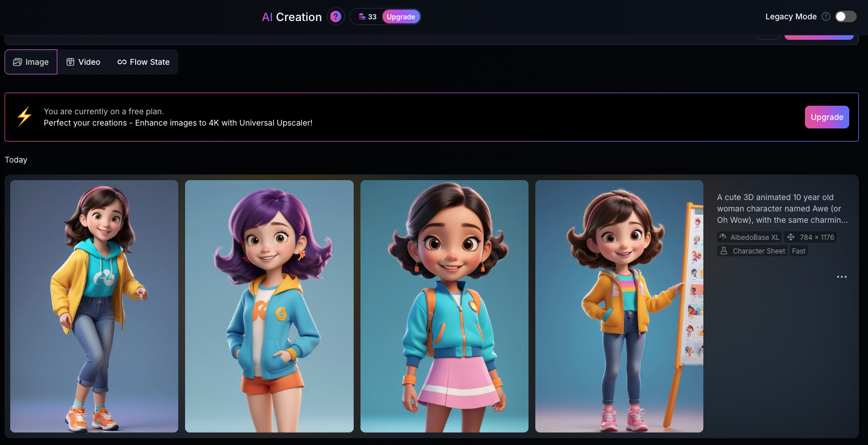This screenshot has width=868, height=445.
Task: Click the Flow State infinity icon
Action: (x=121, y=61)
